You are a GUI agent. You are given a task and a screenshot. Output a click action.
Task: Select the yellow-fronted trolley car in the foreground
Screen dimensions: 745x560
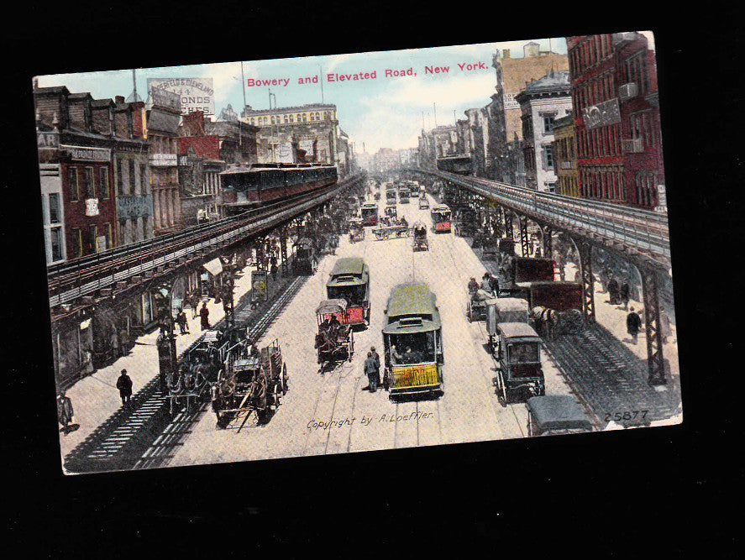click(412, 340)
